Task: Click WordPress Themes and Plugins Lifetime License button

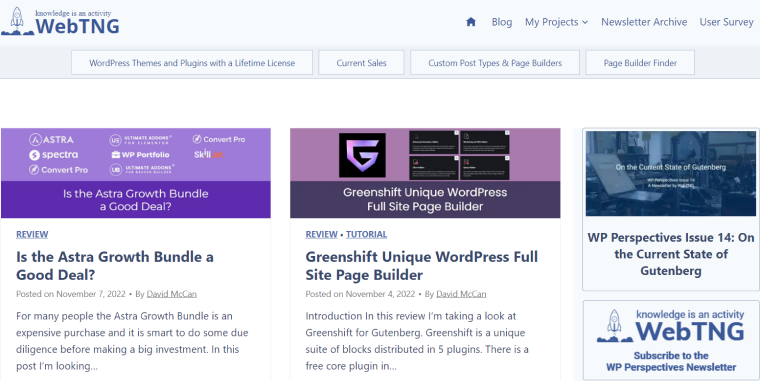Action: pos(192,63)
